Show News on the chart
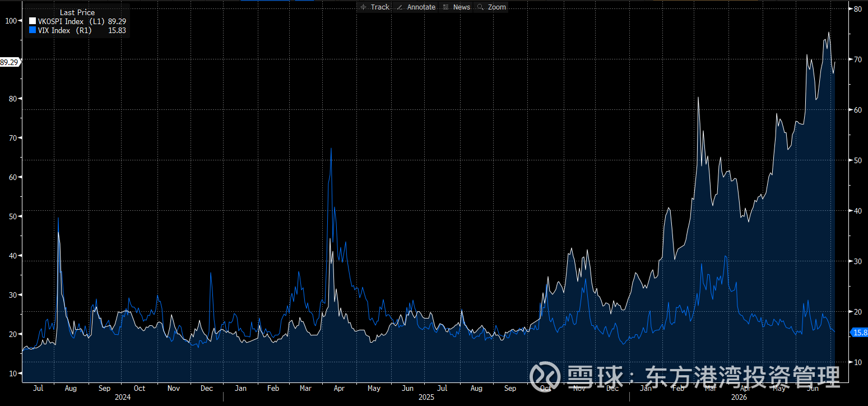Image resolution: width=868 pixels, height=406 pixels. click(457, 7)
